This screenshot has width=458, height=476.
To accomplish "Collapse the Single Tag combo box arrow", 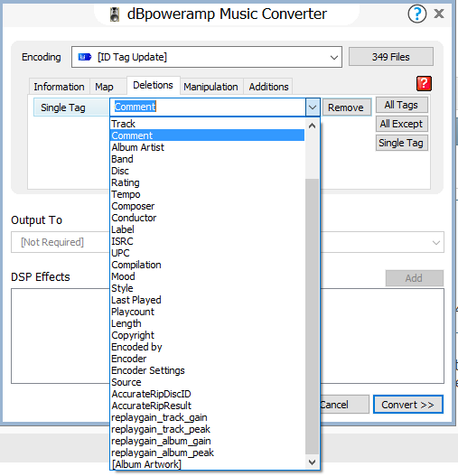I will coord(313,107).
